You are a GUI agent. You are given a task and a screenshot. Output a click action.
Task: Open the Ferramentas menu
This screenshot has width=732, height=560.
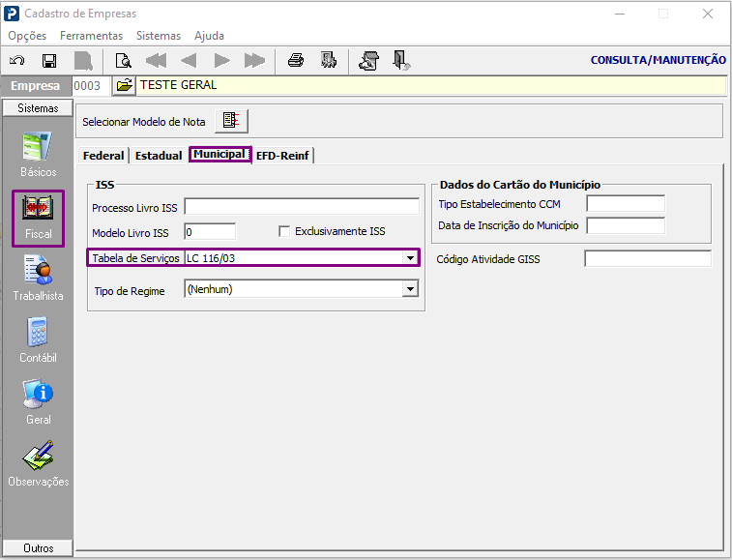[92, 36]
